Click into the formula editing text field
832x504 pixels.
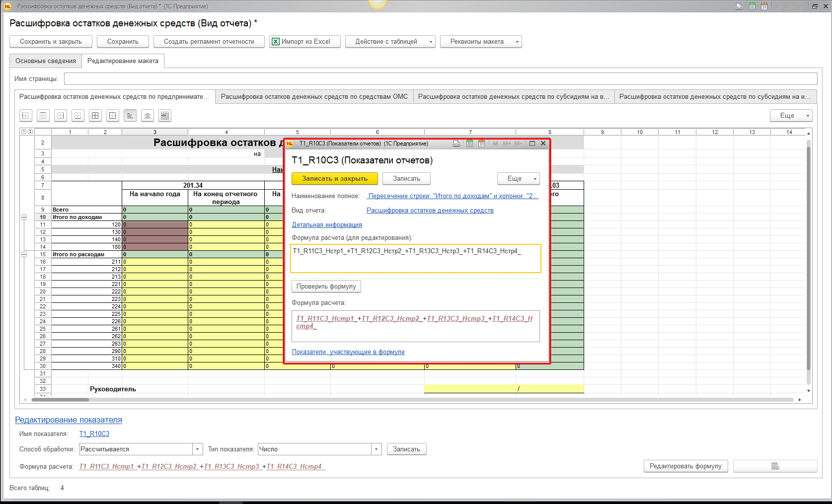tap(415, 259)
